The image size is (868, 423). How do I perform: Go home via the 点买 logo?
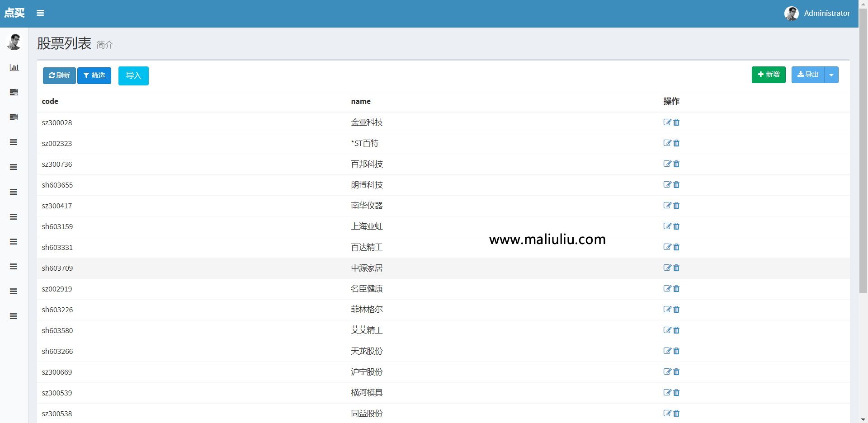[x=14, y=13]
